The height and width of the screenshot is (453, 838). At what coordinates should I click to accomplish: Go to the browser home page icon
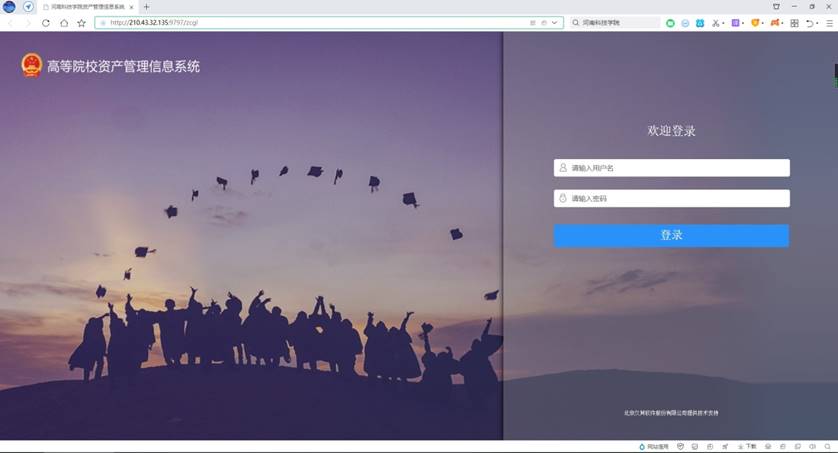(64, 23)
